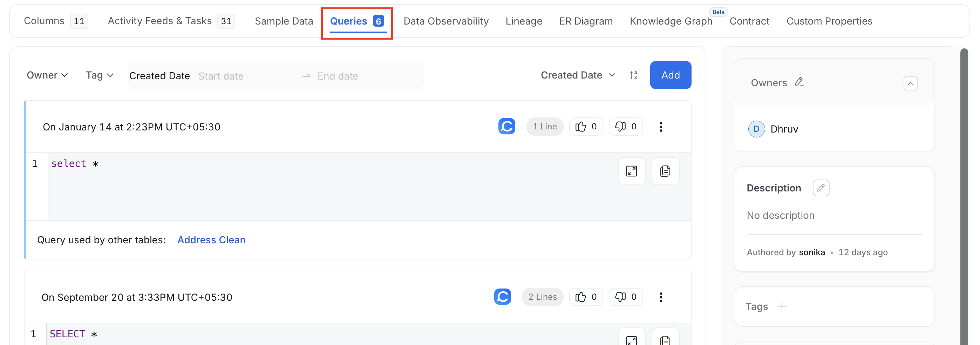Screen dimensions: 980x345
Task: Click the '2 Lines' badge on September 20 query
Action: tap(543, 297)
